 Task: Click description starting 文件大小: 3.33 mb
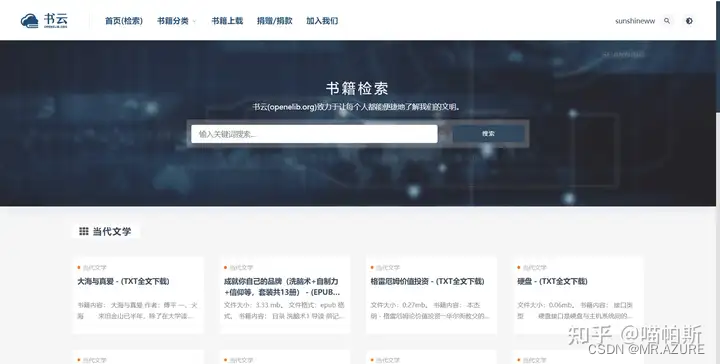284,310
